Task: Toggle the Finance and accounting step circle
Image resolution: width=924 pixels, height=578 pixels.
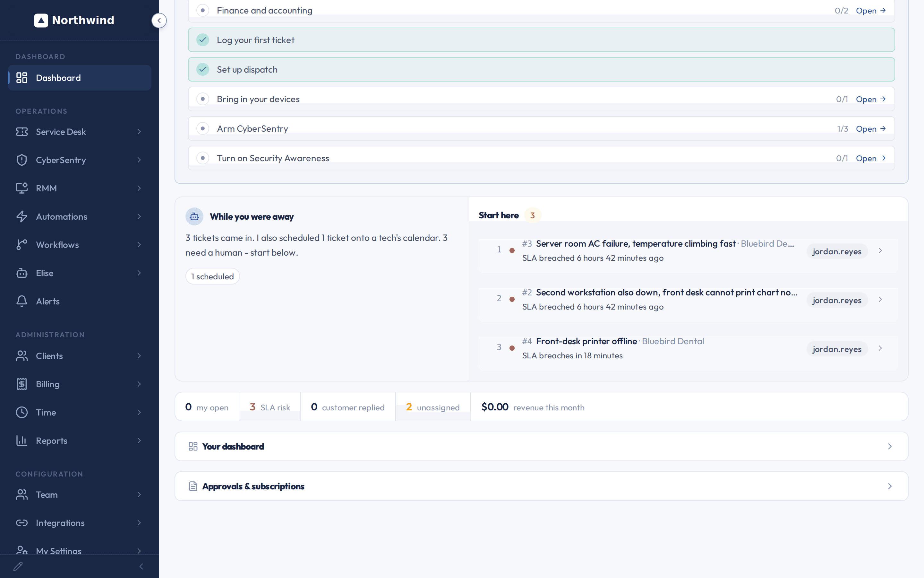Action: pyautogui.click(x=203, y=10)
